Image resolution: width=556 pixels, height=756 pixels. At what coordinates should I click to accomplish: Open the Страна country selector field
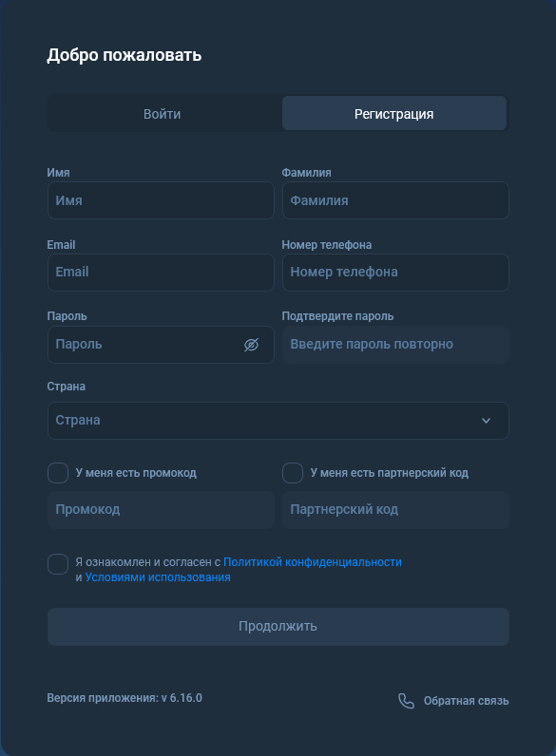278,421
